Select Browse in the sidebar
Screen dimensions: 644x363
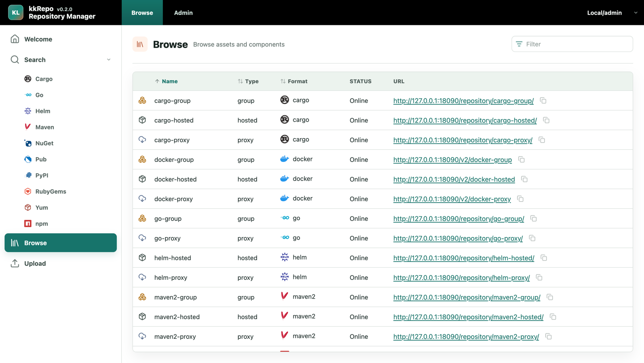click(x=60, y=243)
